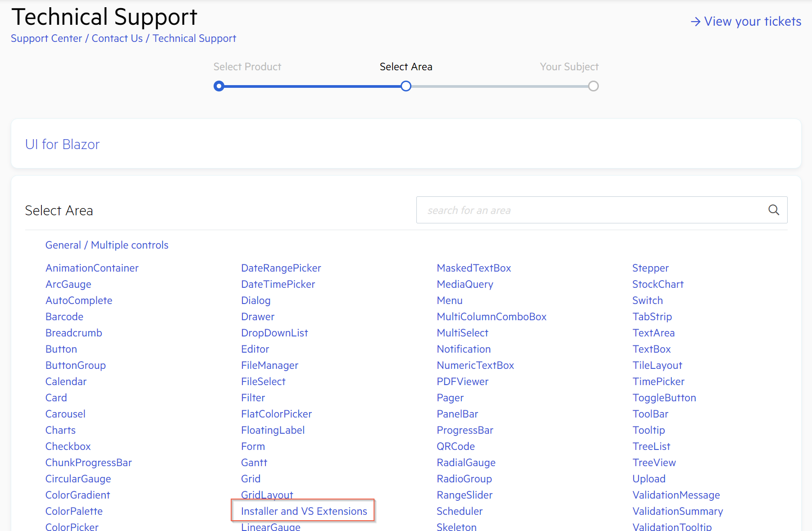812x531 pixels.
Task: Select TileLayout area
Action: pos(657,365)
